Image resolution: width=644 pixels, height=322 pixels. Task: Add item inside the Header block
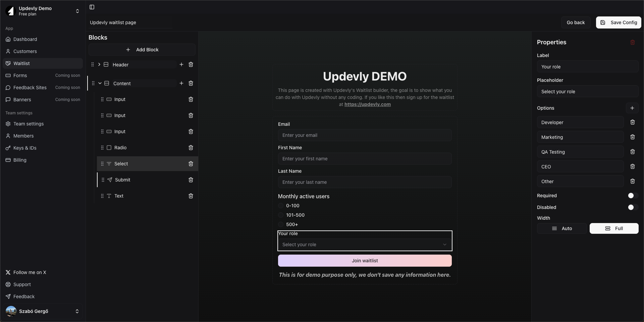(x=181, y=64)
